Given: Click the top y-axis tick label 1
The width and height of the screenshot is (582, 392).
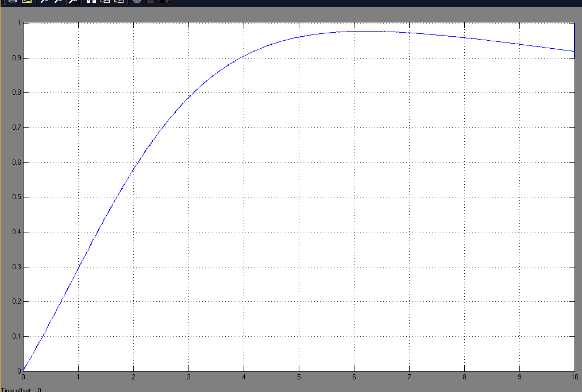Looking at the screenshot, I should [18, 23].
